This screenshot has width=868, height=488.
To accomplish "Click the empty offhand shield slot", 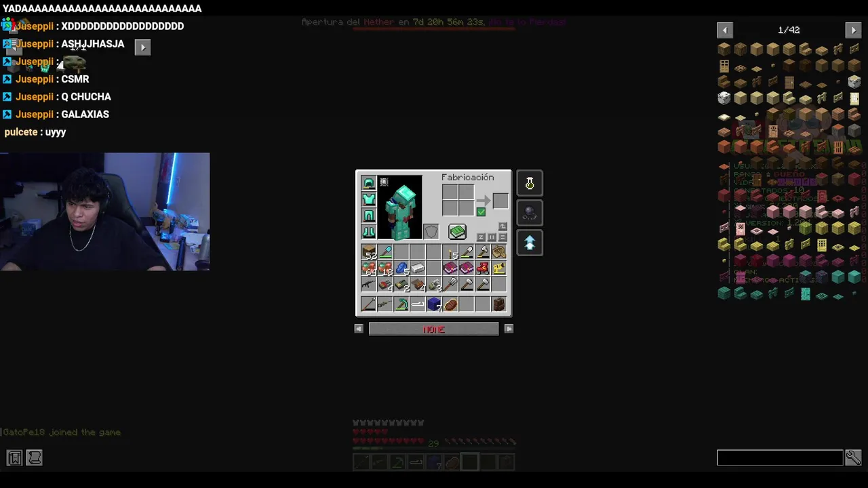I will tap(431, 232).
